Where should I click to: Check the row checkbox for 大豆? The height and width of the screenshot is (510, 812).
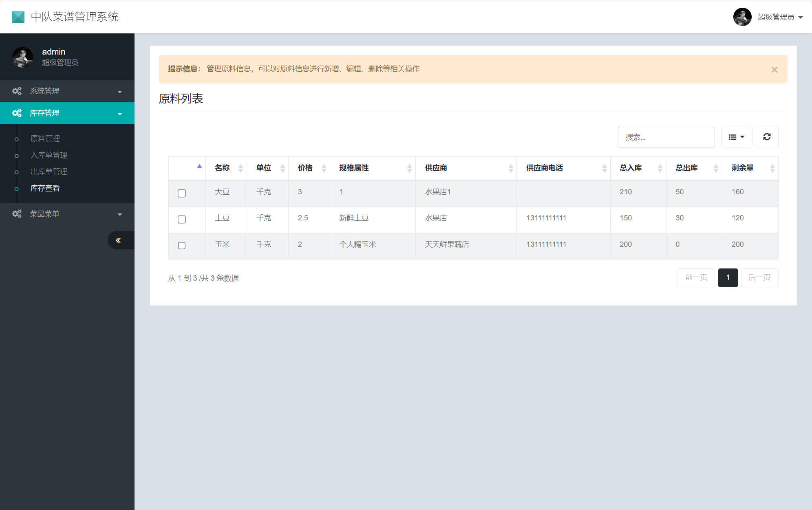coord(182,193)
